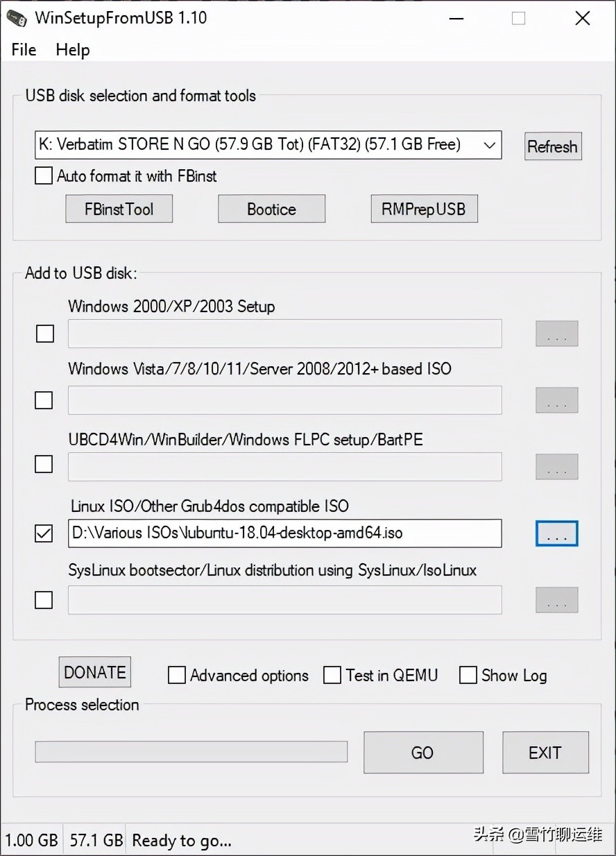
Task: Click the process selection progress bar
Action: click(x=191, y=752)
